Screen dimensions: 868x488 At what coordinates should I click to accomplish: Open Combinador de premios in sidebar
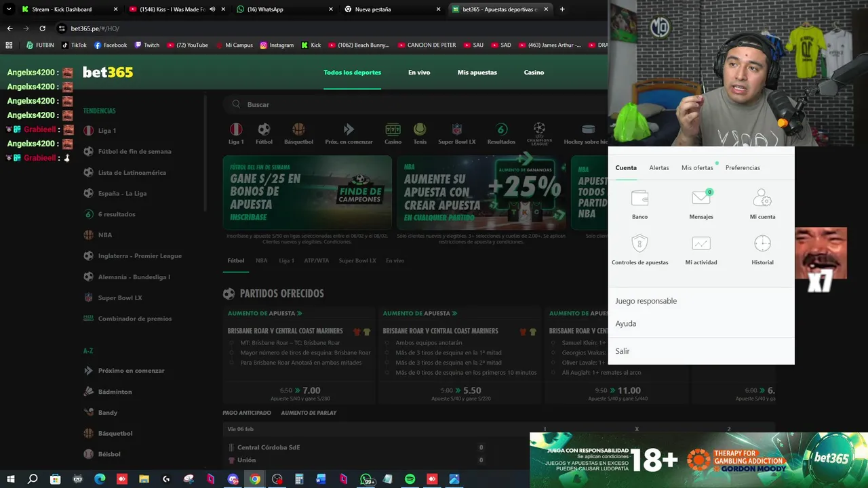click(135, 319)
